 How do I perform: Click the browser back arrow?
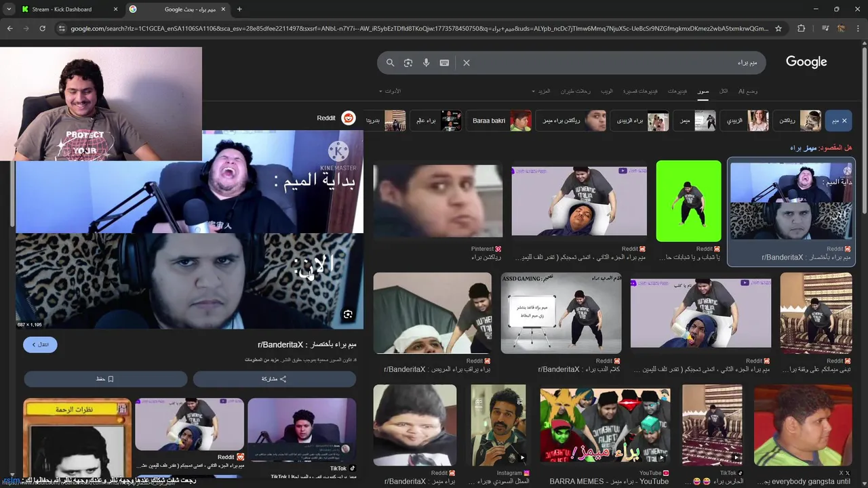(x=9, y=28)
